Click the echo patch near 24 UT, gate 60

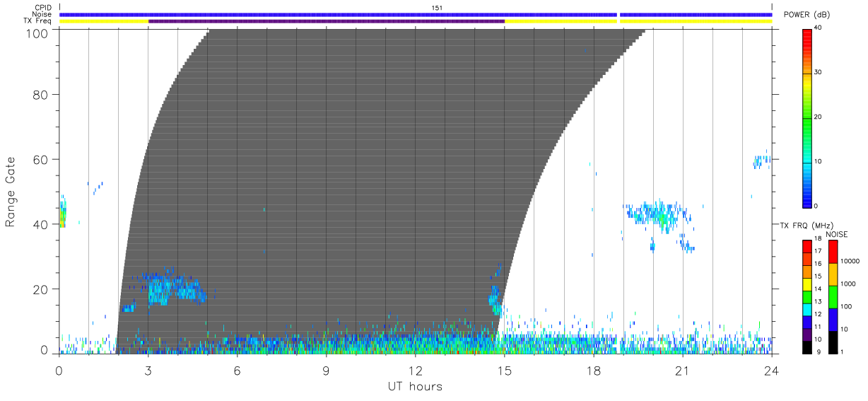[x=761, y=160]
